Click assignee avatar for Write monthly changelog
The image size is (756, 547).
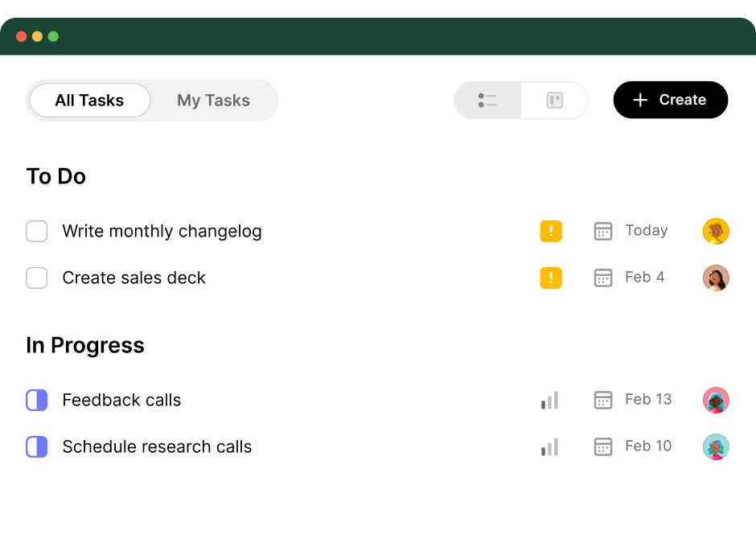(716, 231)
